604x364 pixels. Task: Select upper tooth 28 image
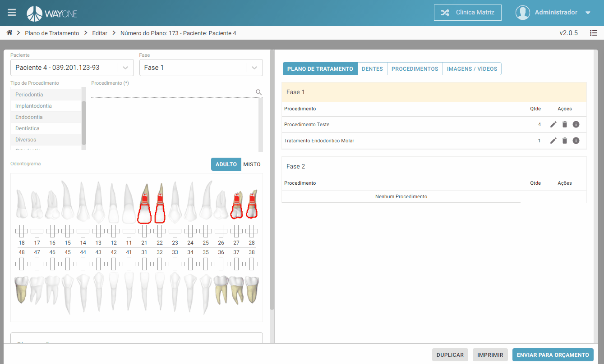pos(252,204)
